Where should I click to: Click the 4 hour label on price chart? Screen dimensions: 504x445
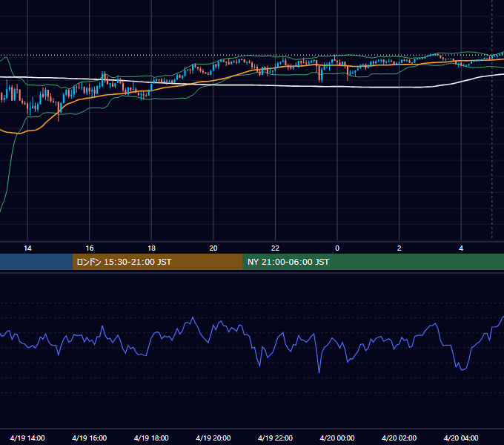click(x=461, y=248)
